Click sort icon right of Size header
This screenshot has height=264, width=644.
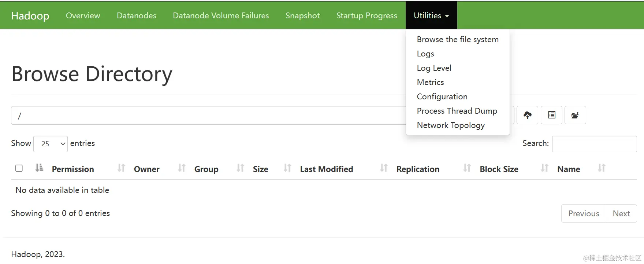coord(287,168)
